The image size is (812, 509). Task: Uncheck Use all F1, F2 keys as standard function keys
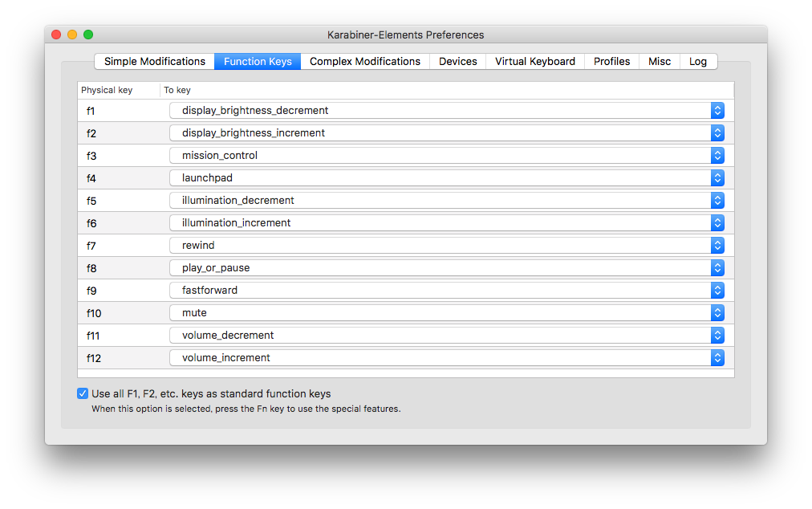click(83, 393)
